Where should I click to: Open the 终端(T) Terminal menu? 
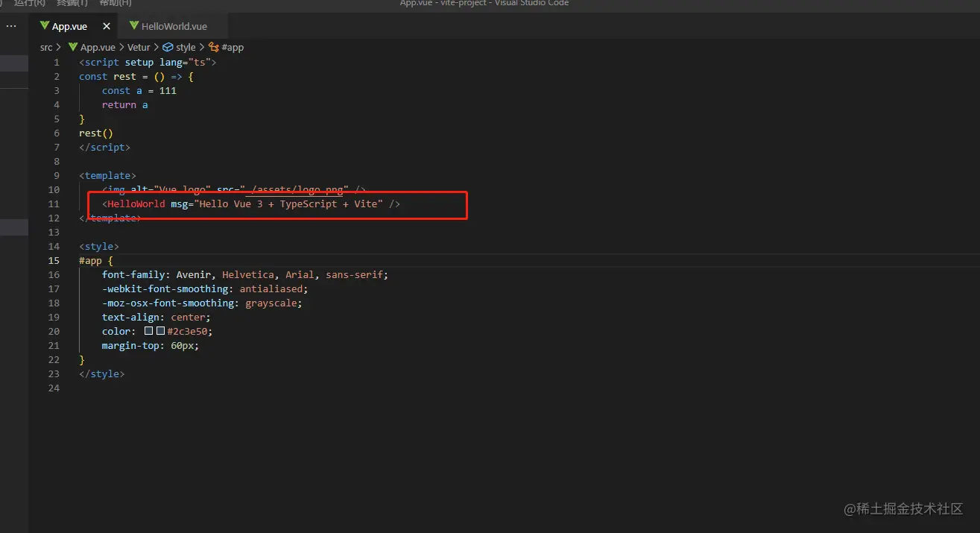72,3
